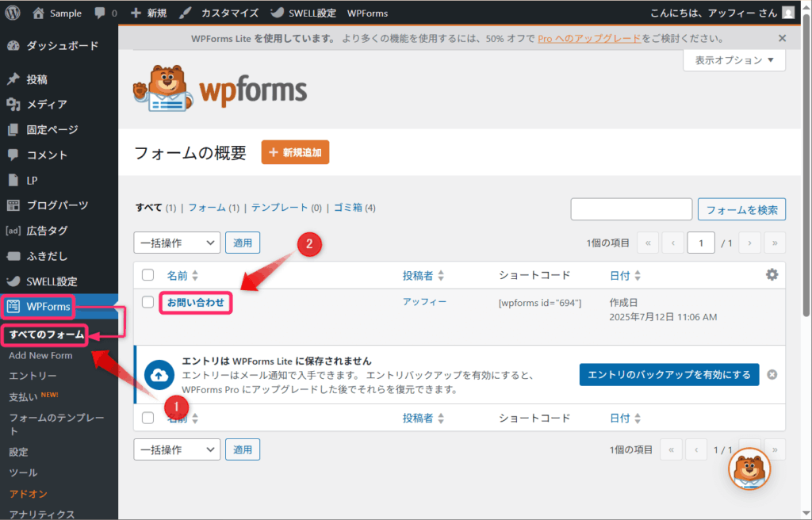
Task: Open the bottom 一括操作 bulk action dropdown
Action: [x=177, y=449]
